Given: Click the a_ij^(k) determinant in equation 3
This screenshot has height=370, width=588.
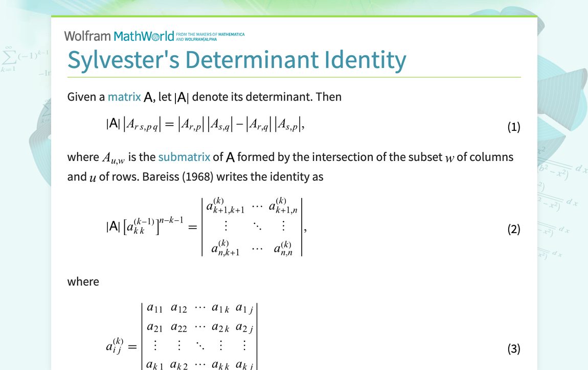Looking at the screenshot, I should 199,335.
